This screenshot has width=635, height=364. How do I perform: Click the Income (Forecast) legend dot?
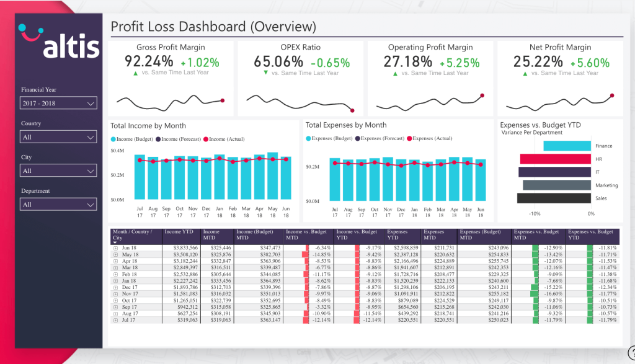pyautogui.click(x=159, y=139)
